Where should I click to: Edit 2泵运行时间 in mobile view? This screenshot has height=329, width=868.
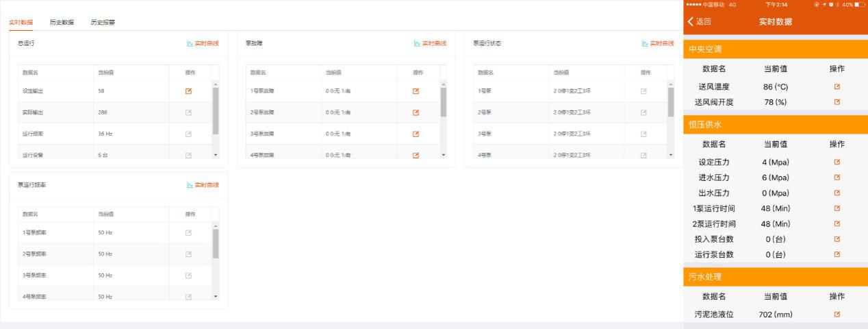coord(837,223)
